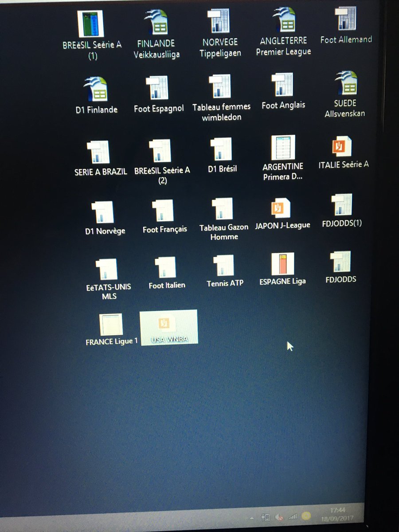The image size is (399, 532).
Task: Click the muted volume tray icon
Action: tap(279, 516)
